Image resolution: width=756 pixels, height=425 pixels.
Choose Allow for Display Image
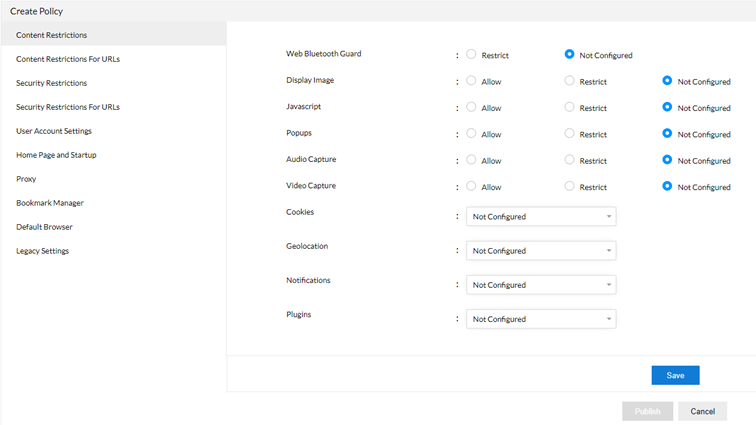471,81
